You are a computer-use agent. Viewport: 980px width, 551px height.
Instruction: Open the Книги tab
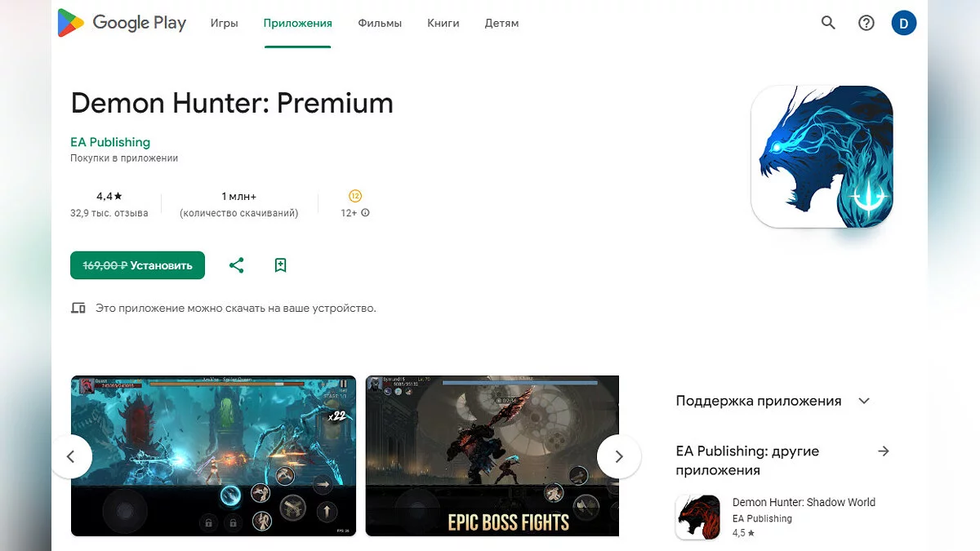click(443, 23)
